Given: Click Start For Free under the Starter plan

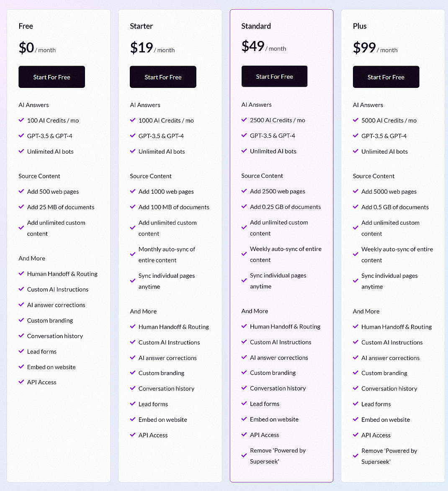Looking at the screenshot, I should click(163, 77).
